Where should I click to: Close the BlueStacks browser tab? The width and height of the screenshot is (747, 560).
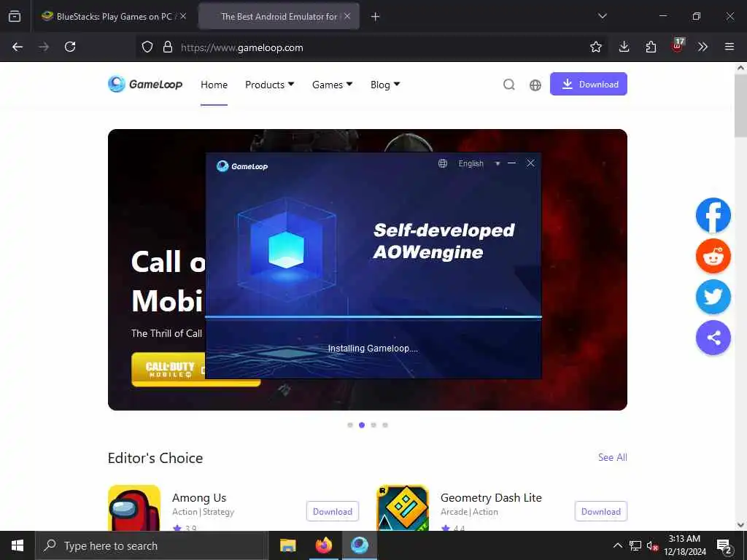click(183, 16)
